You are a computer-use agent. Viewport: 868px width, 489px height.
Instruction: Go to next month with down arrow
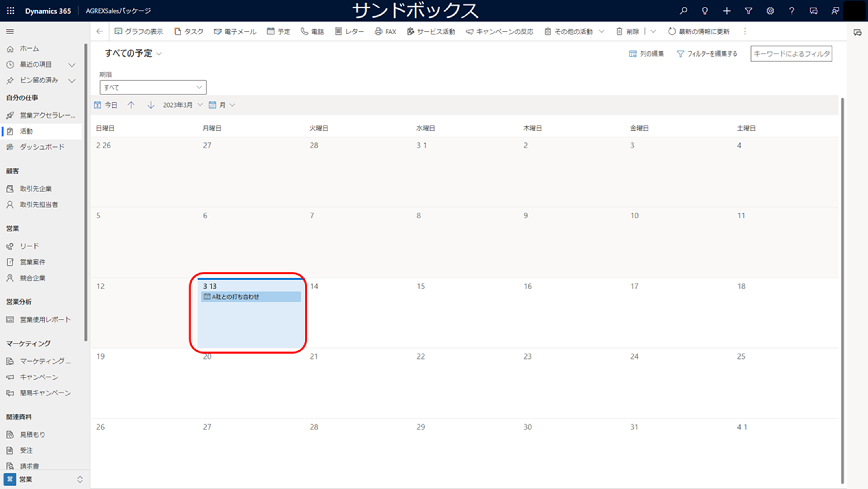click(151, 105)
